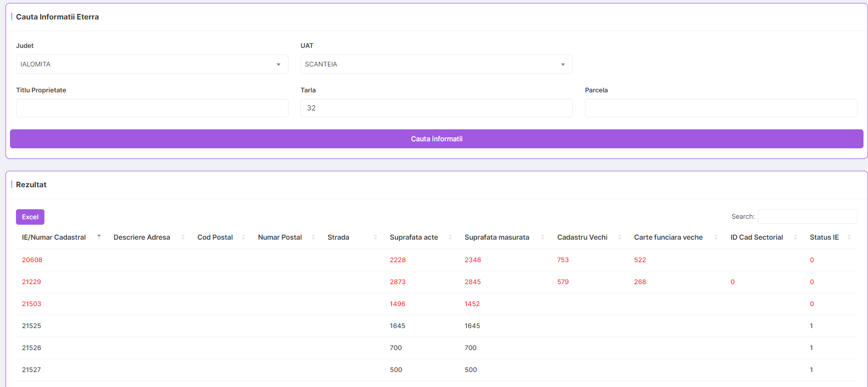
Task: Sort by Suprafata acte column arrow
Action: point(450,237)
